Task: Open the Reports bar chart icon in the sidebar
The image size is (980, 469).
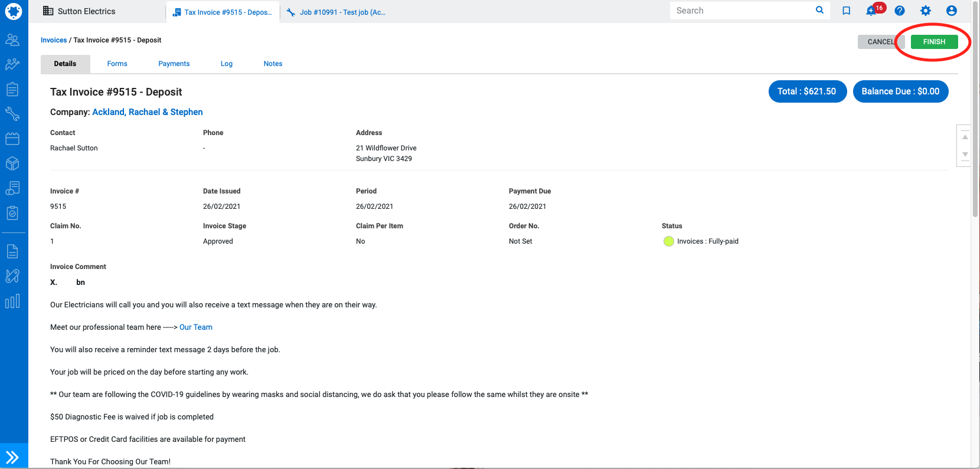Action: click(12, 301)
